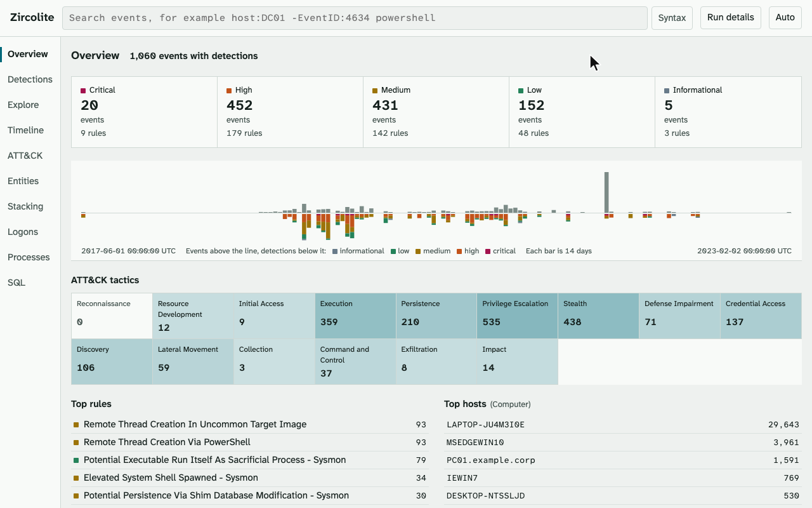Click the Credential Access tile
812x508 pixels.
[x=761, y=316]
